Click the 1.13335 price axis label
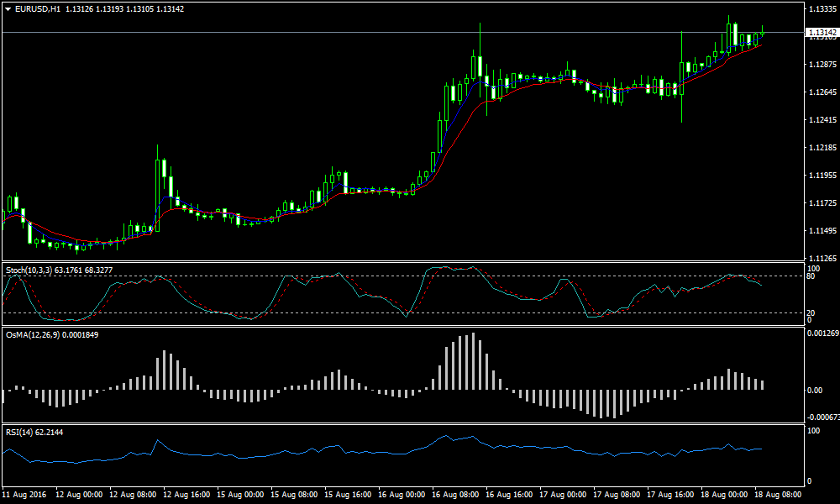The height and width of the screenshot is (504, 840). (821, 9)
